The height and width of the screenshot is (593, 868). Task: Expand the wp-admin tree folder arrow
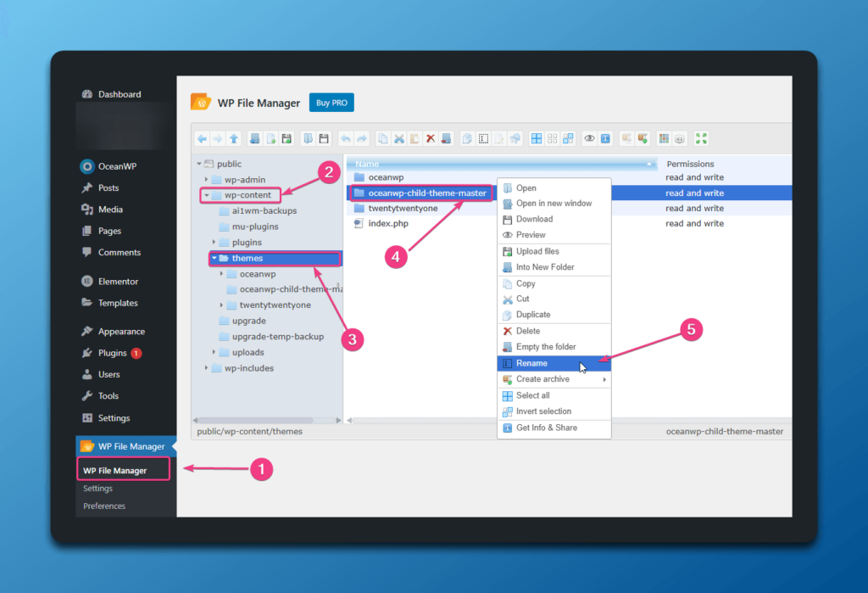coord(207,180)
